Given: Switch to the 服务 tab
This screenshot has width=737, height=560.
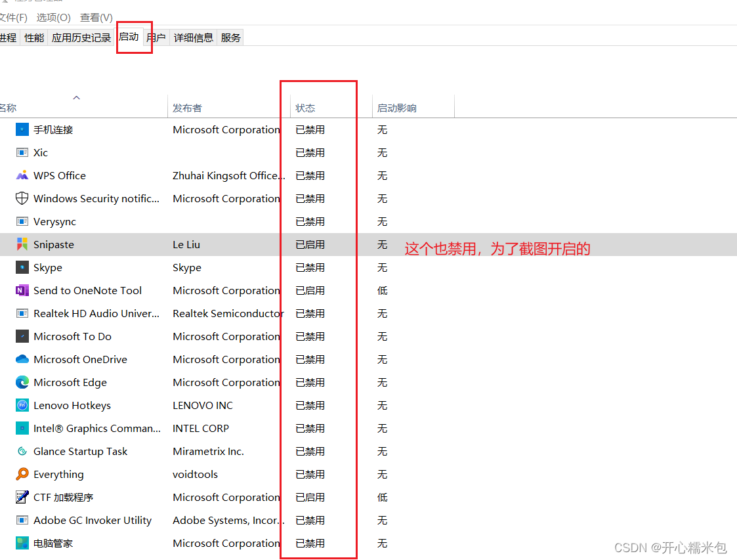Looking at the screenshot, I should pyautogui.click(x=230, y=37).
